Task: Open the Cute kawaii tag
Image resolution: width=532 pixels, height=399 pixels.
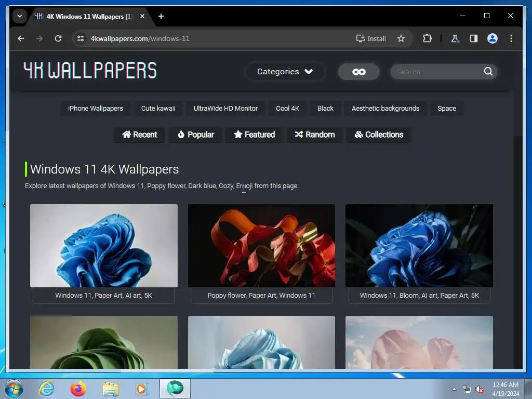Action: tap(158, 108)
